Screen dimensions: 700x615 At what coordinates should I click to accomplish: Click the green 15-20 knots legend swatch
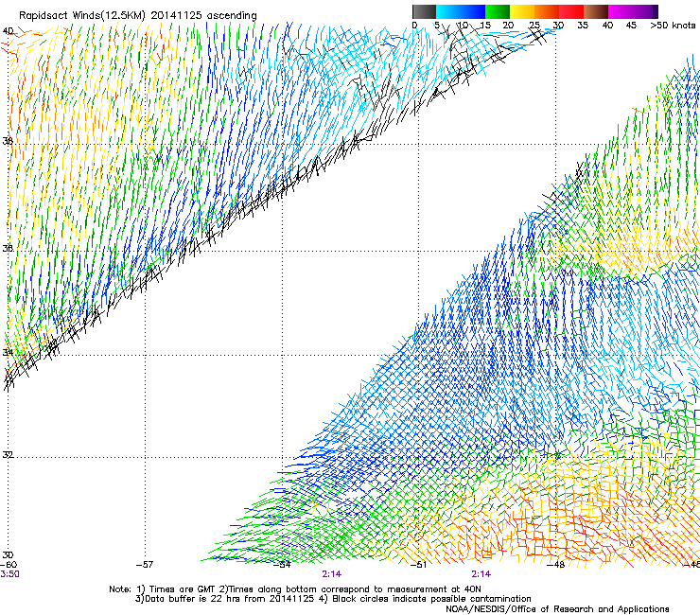tap(498, 11)
